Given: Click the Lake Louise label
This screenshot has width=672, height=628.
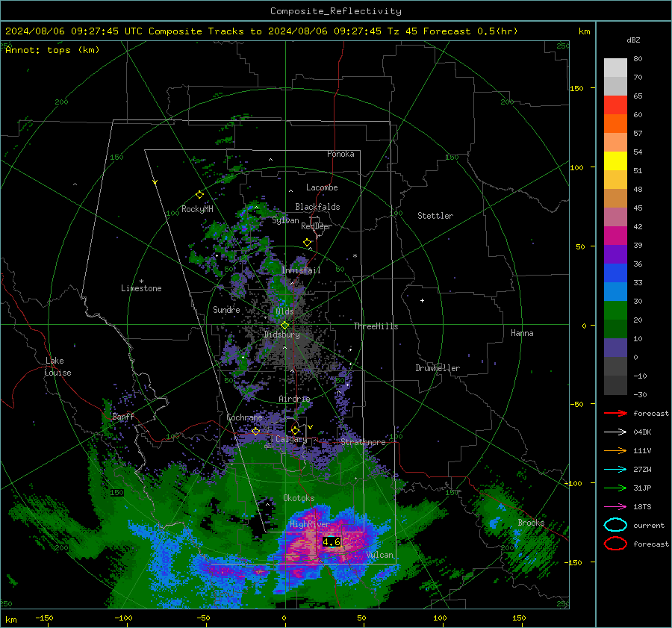Looking at the screenshot, I should 57,367.
